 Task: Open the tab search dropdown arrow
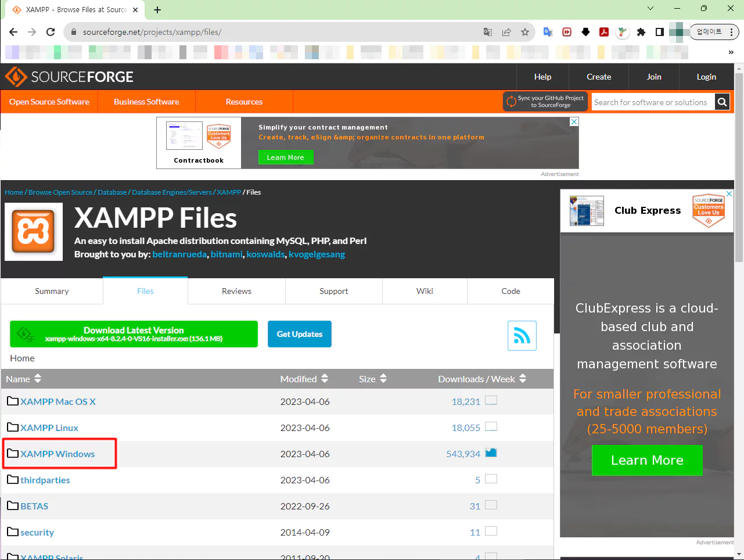click(x=650, y=9)
